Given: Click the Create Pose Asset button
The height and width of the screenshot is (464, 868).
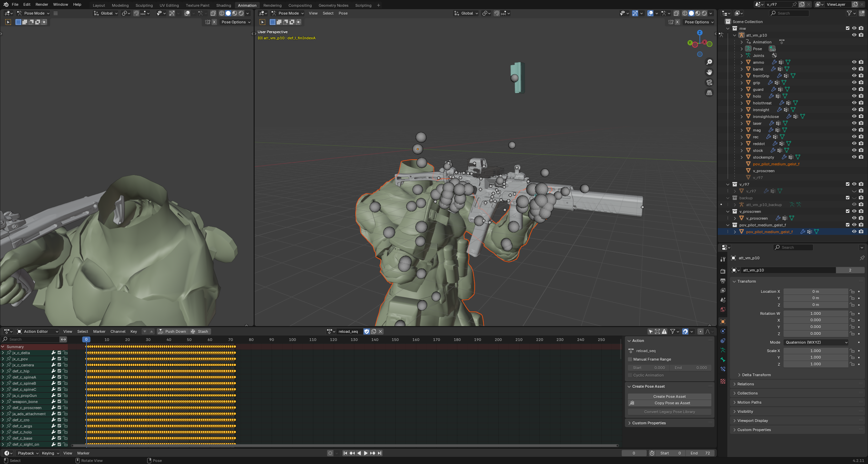Looking at the screenshot, I should (669, 397).
